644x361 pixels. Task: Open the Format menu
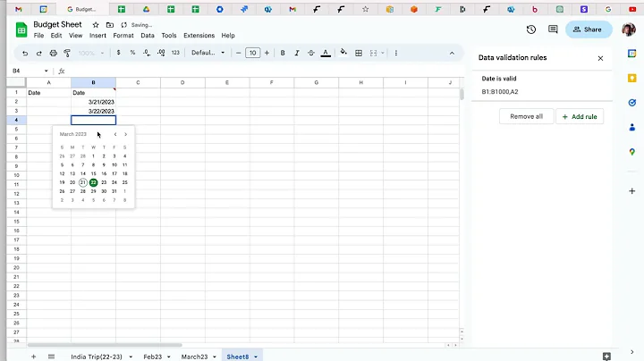tap(123, 35)
